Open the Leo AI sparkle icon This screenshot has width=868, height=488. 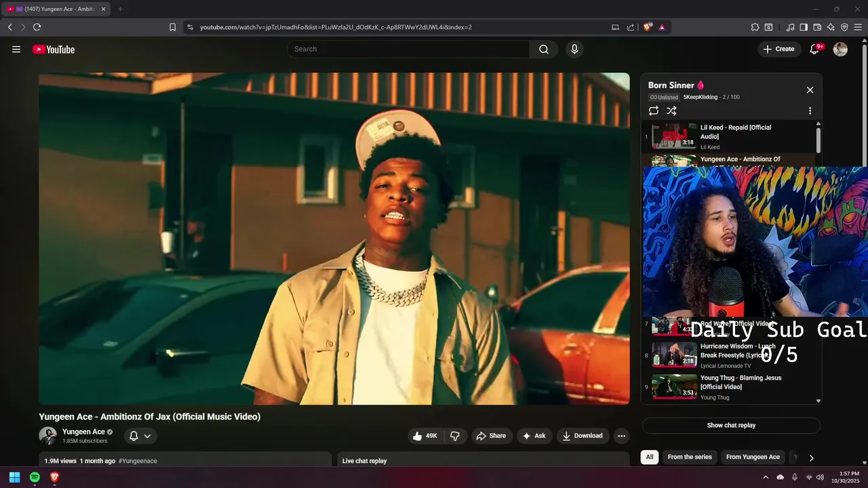(831, 27)
